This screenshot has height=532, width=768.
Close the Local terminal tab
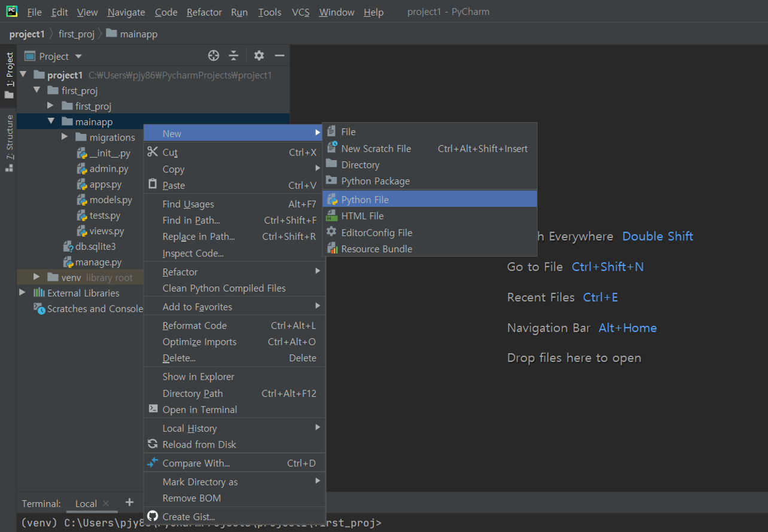click(106, 503)
